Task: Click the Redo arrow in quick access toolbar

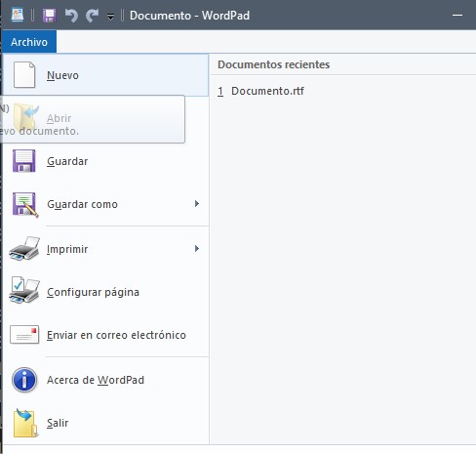Action: pyautogui.click(x=92, y=16)
